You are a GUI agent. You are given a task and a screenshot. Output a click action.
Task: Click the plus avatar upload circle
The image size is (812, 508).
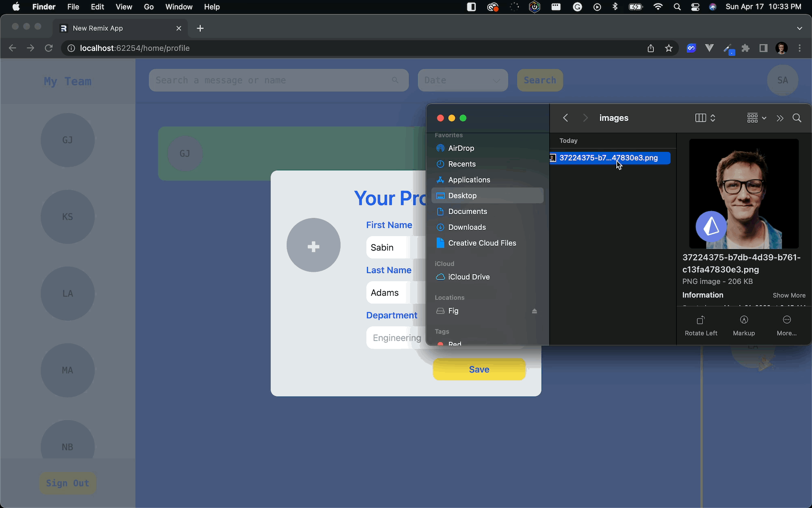pos(313,245)
